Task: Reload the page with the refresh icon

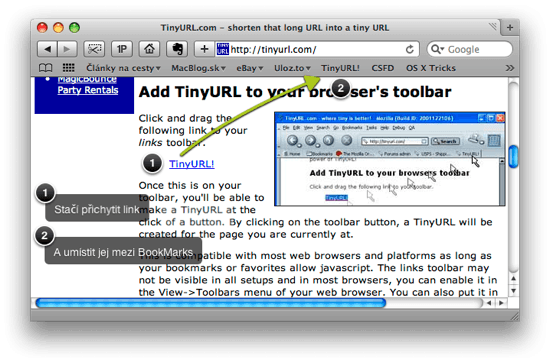Action: 409,49
